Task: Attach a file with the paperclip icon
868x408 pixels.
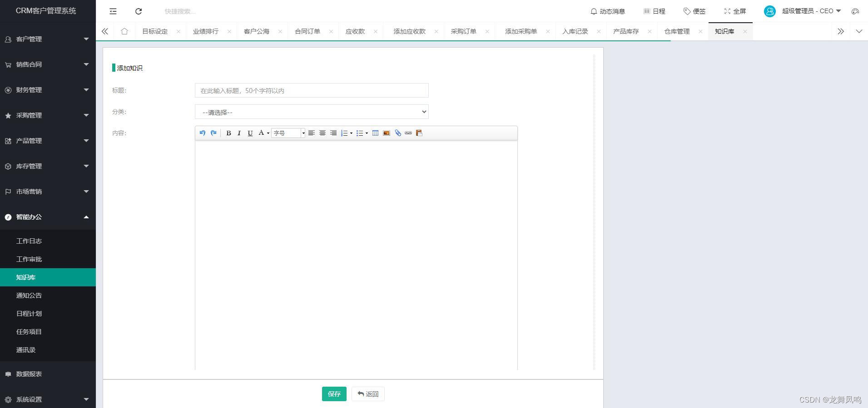Action: (398, 133)
